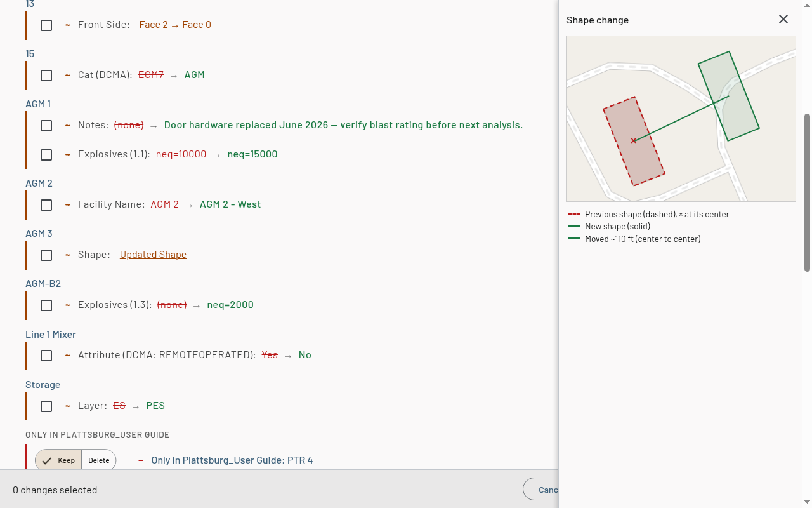
Task: Open the Updated Shape link
Action: [153, 255]
